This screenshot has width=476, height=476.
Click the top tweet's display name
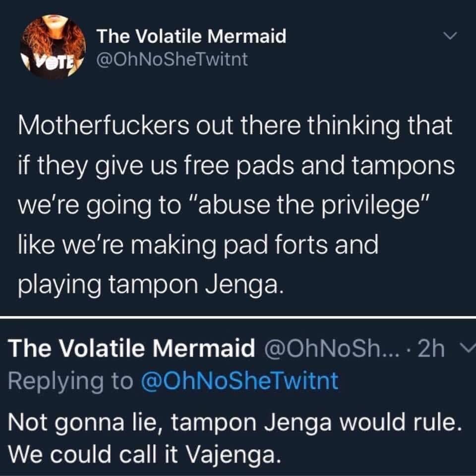point(191,36)
